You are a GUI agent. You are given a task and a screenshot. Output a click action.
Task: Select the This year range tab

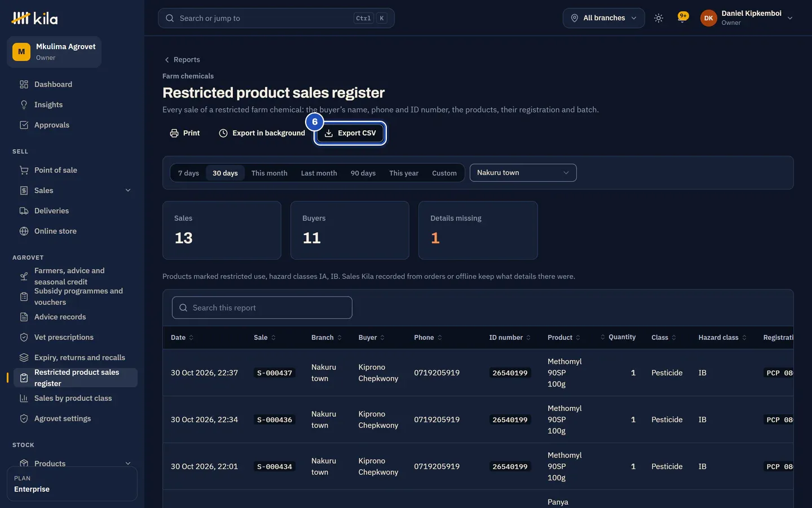(404, 173)
